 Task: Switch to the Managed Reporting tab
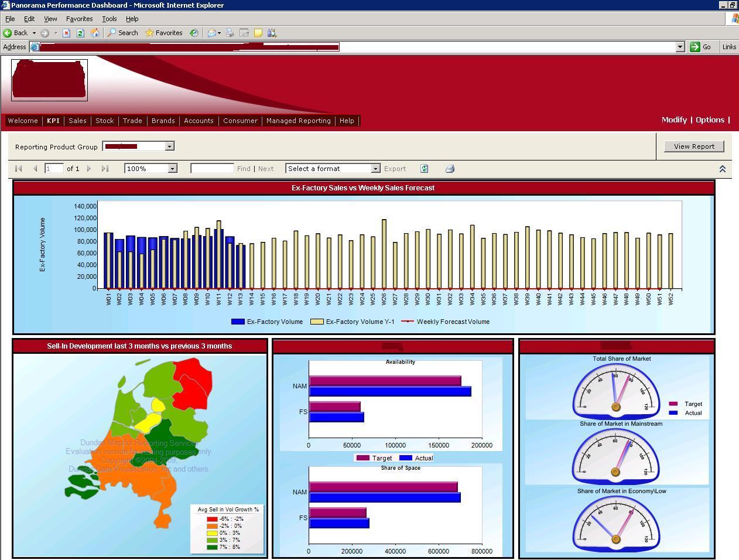coord(299,121)
